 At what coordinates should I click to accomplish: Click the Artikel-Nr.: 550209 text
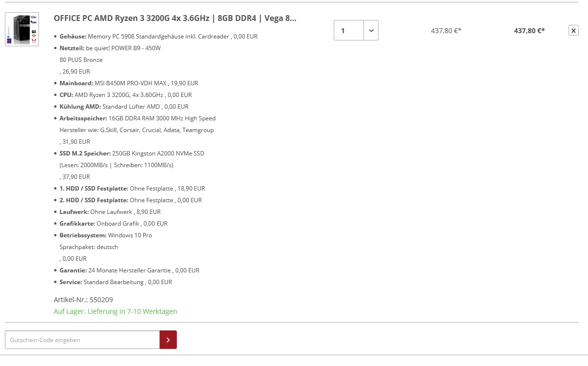[x=83, y=300]
